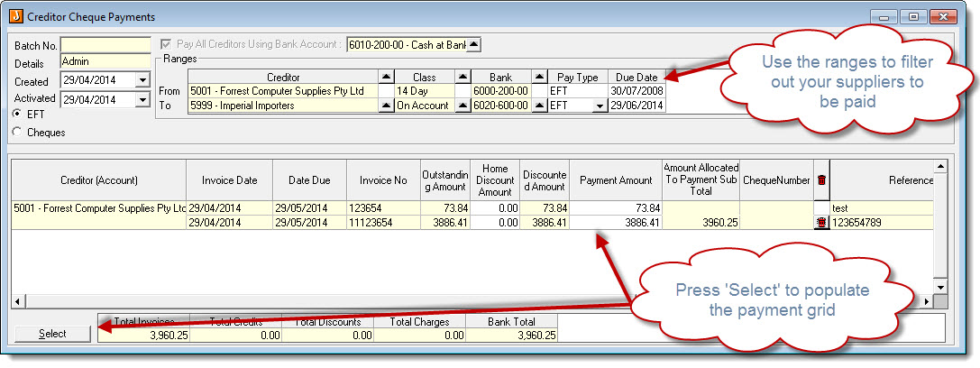Viewport: 980px width, 368px height.
Task: Click the Select button
Action: (x=52, y=334)
